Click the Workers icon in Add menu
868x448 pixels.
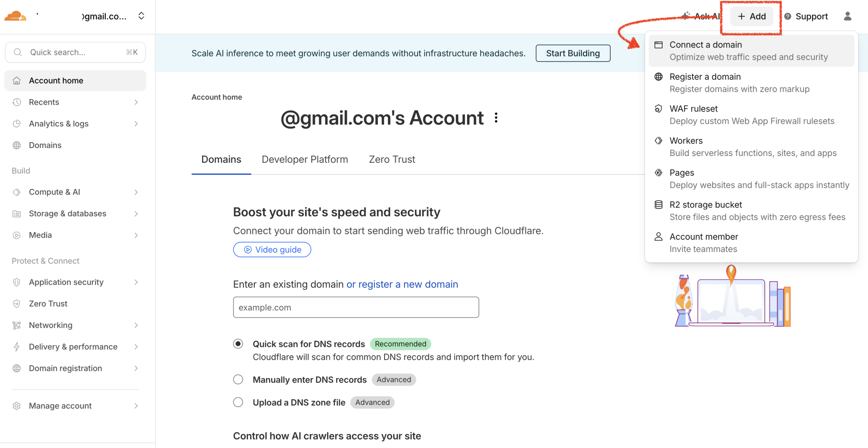point(658,141)
